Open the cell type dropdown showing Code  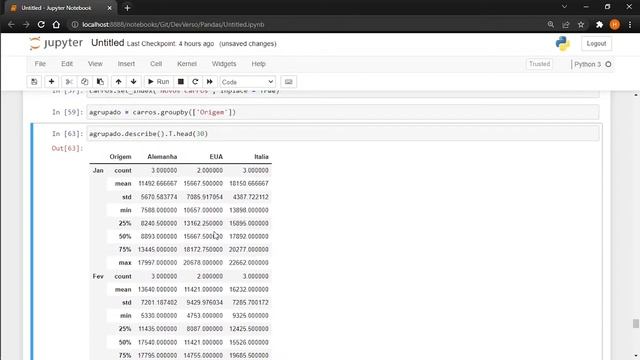pos(248,82)
